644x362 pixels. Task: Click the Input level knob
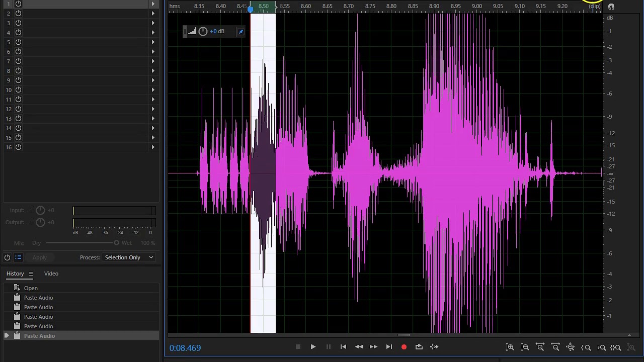[41, 210]
